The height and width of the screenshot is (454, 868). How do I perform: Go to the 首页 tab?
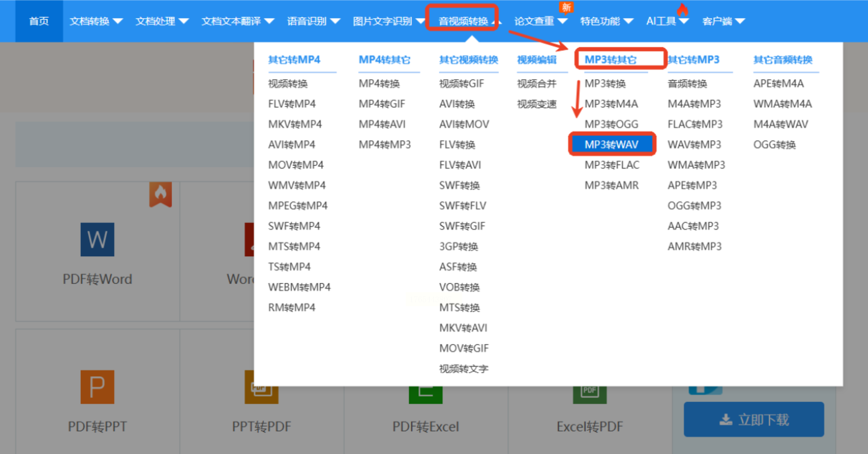(x=39, y=21)
